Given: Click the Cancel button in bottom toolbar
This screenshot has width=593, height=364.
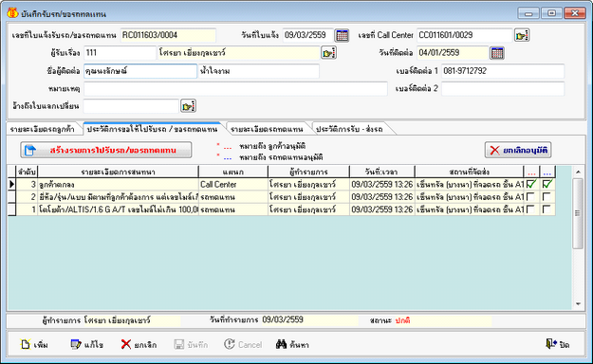Looking at the screenshot, I should click(x=243, y=344).
